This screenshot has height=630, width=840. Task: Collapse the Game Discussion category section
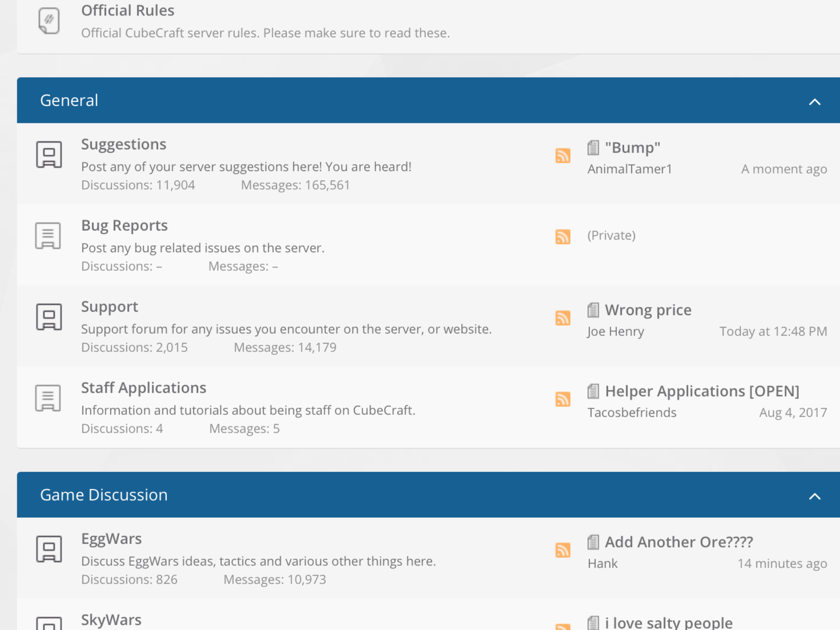click(815, 496)
